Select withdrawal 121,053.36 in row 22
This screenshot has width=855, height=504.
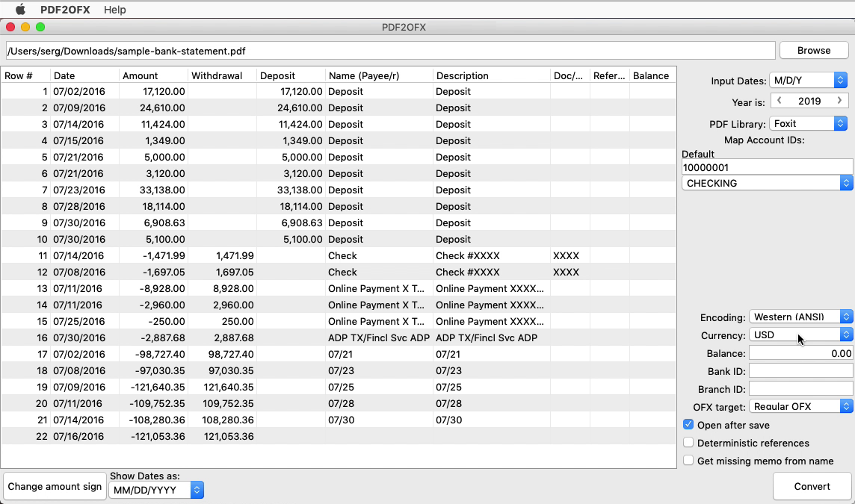pyautogui.click(x=222, y=436)
